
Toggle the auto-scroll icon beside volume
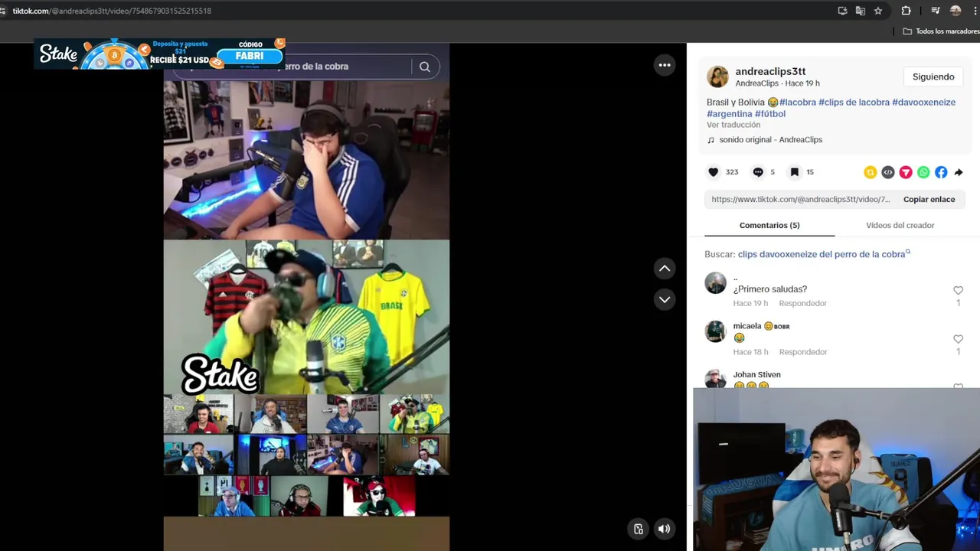coord(639,528)
